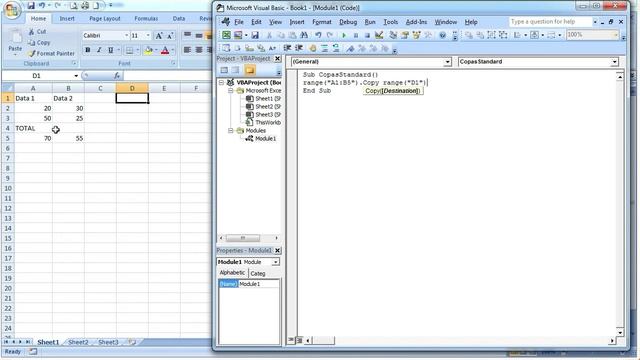Select Module1 in project tree
The image size is (640, 360).
265,139
